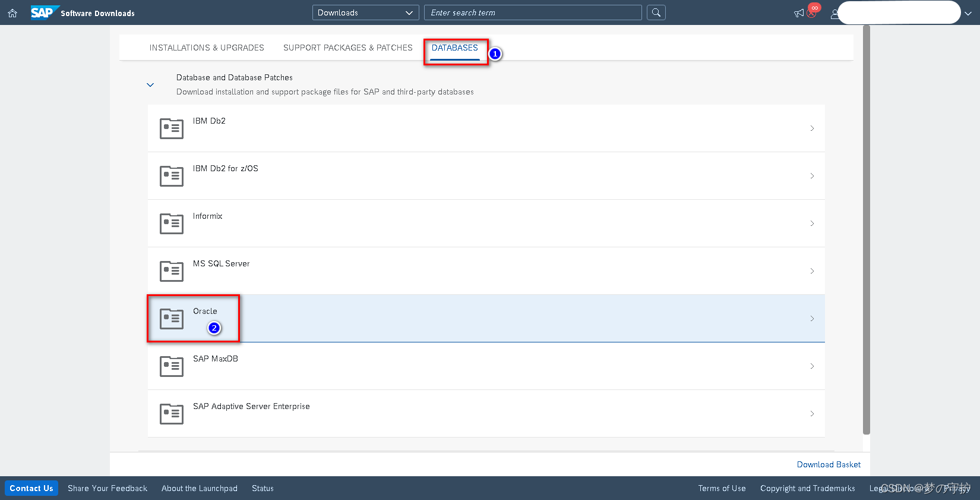Click the IBM Db2 folder icon
Screen dimensions: 980x500
coord(172,128)
